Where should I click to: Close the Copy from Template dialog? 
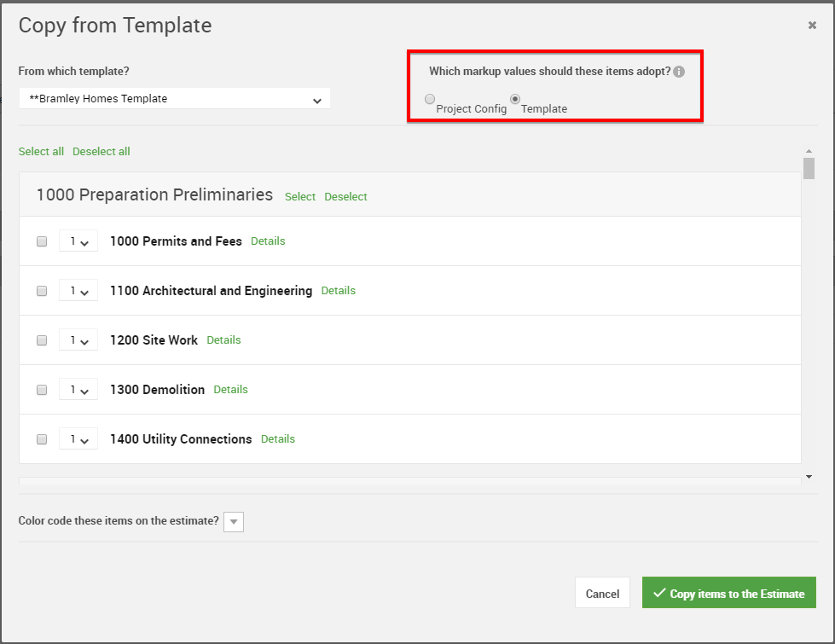pos(812,25)
